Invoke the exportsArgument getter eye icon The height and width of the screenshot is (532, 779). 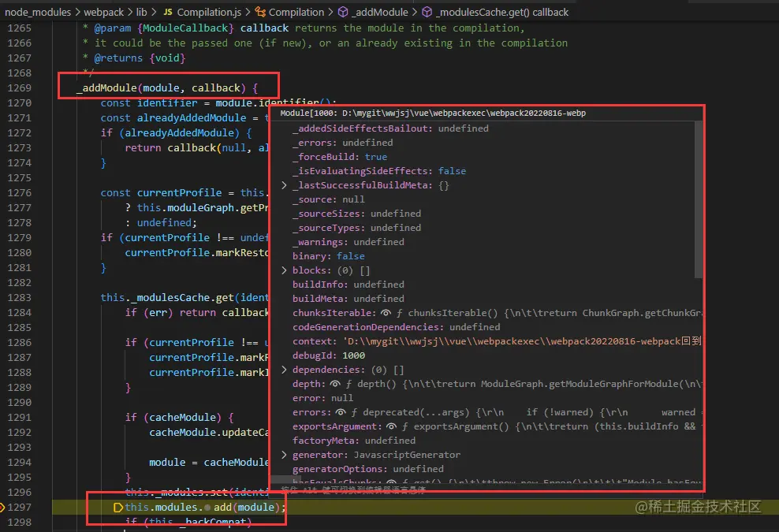pos(392,426)
